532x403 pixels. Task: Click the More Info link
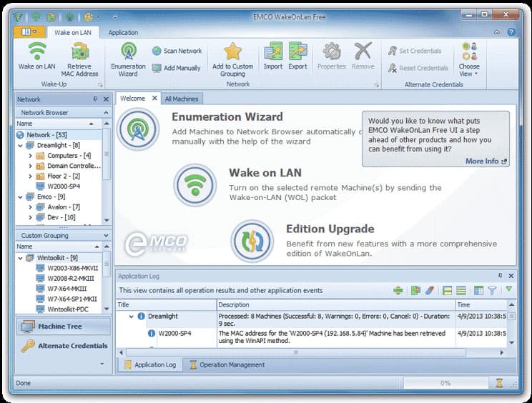click(486, 161)
